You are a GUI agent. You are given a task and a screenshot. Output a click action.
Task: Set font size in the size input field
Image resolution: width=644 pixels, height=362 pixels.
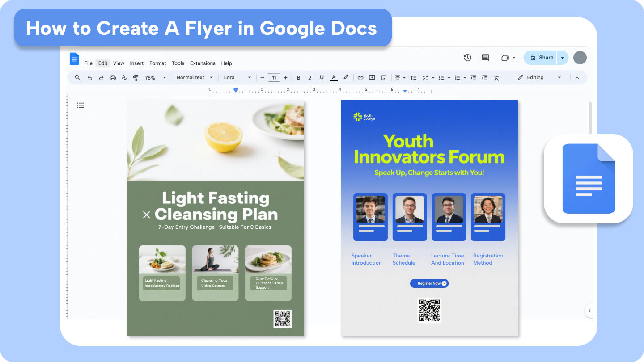274,77
